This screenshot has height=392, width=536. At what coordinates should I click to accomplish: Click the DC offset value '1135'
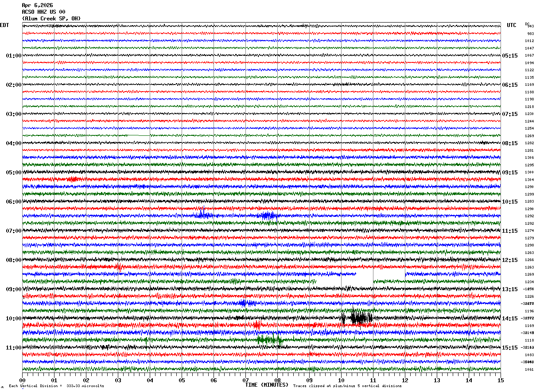[530, 77]
